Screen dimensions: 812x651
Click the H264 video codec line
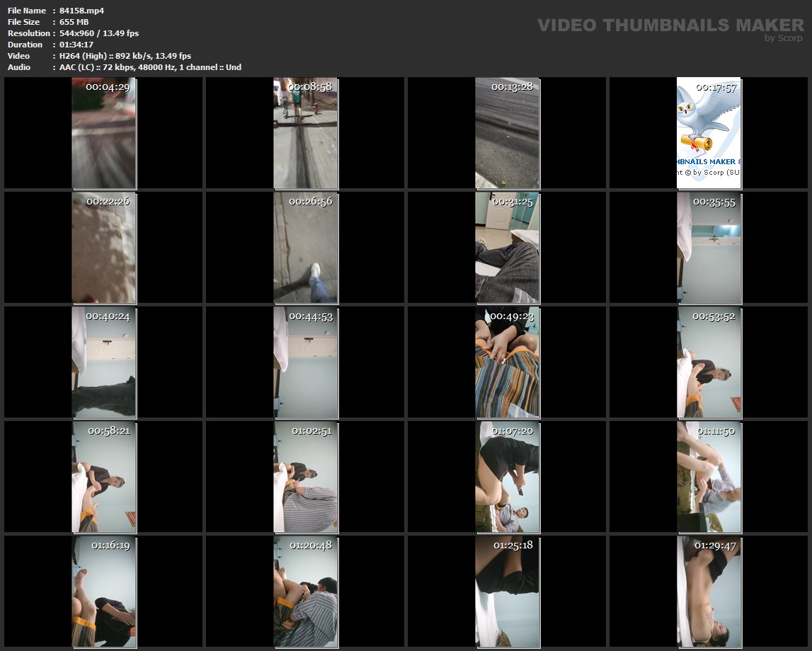(125, 56)
